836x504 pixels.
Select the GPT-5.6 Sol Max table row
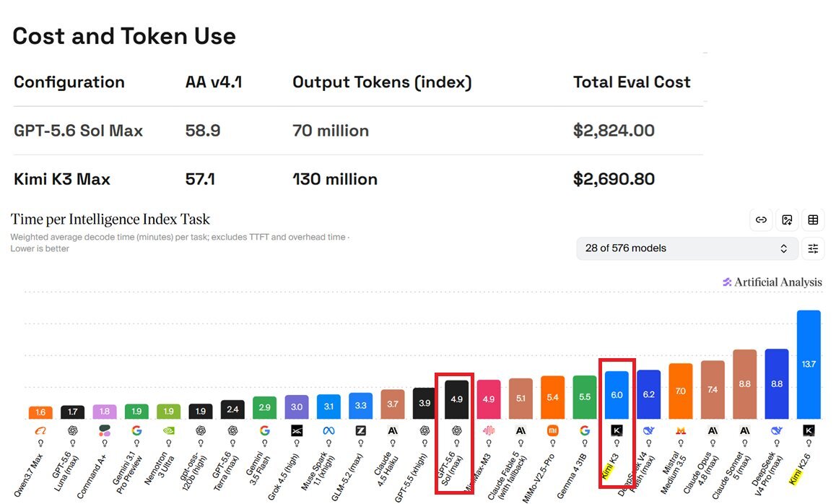(x=358, y=131)
